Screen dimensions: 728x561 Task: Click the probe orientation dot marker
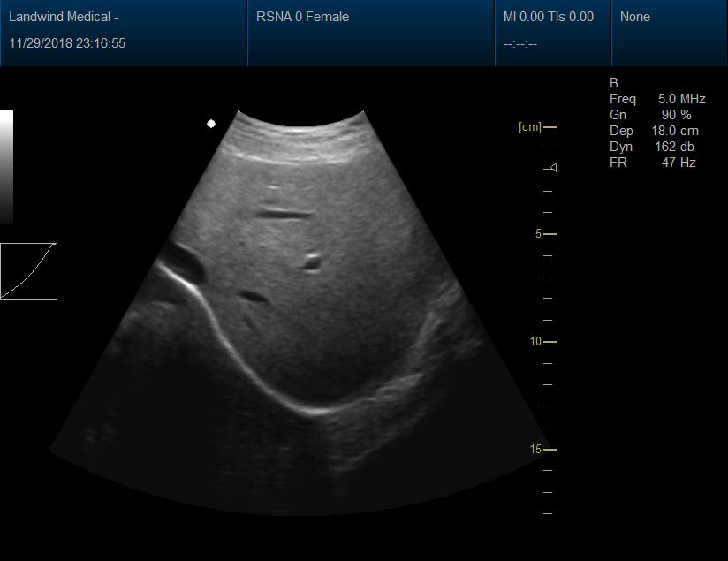tap(211, 124)
